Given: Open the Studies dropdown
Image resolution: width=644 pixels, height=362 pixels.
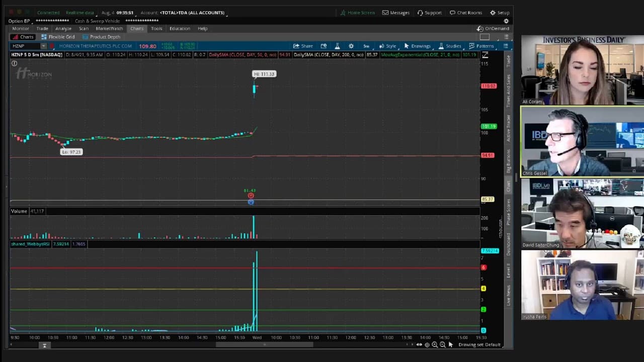Looking at the screenshot, I should click(449, 46).
